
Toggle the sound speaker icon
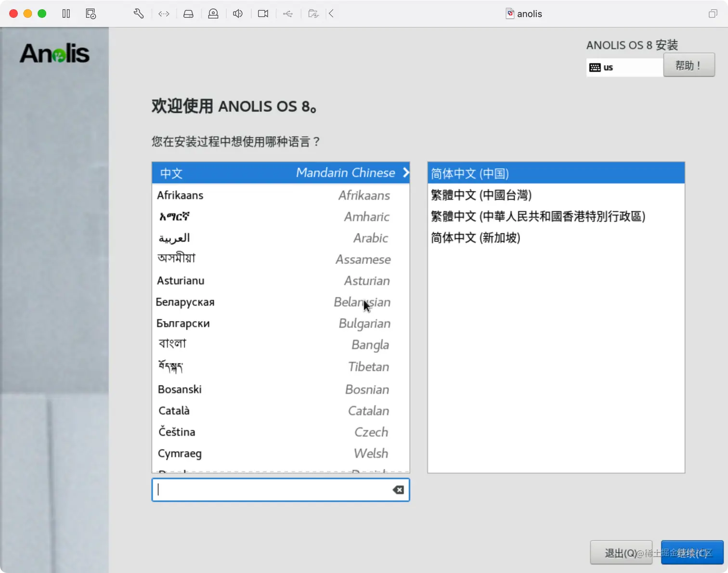pos(238,13)
